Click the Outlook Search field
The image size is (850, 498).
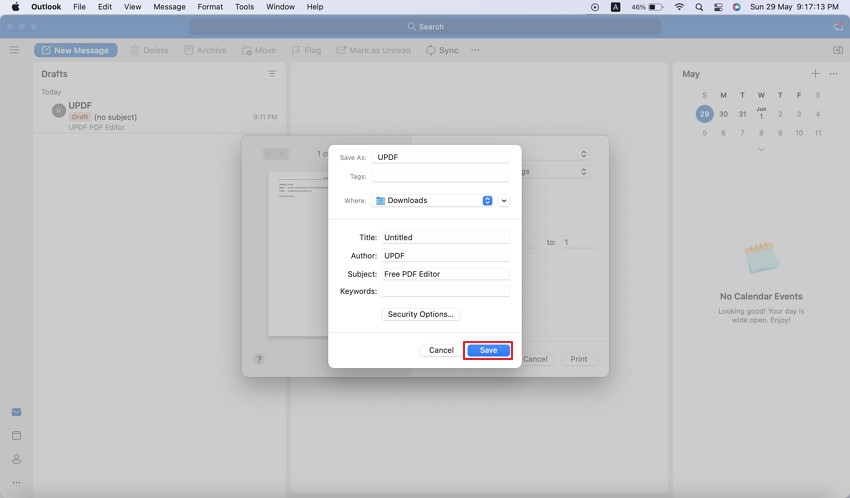point(425,27)
